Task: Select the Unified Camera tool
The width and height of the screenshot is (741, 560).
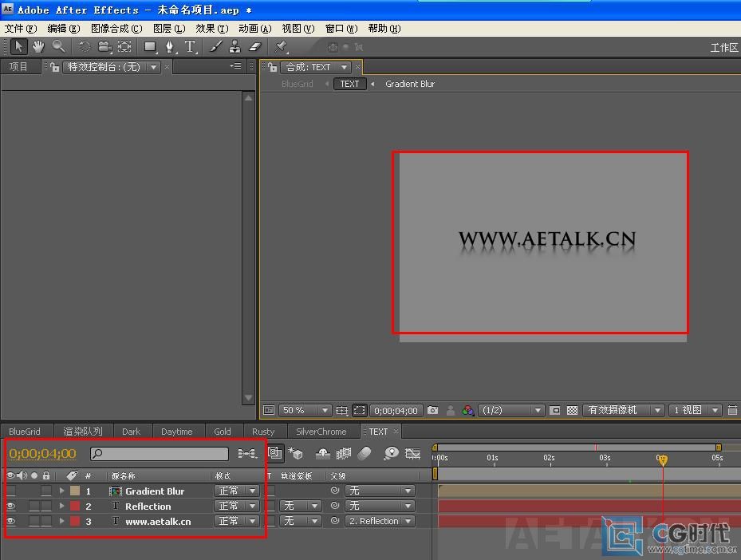Action: 104,46
